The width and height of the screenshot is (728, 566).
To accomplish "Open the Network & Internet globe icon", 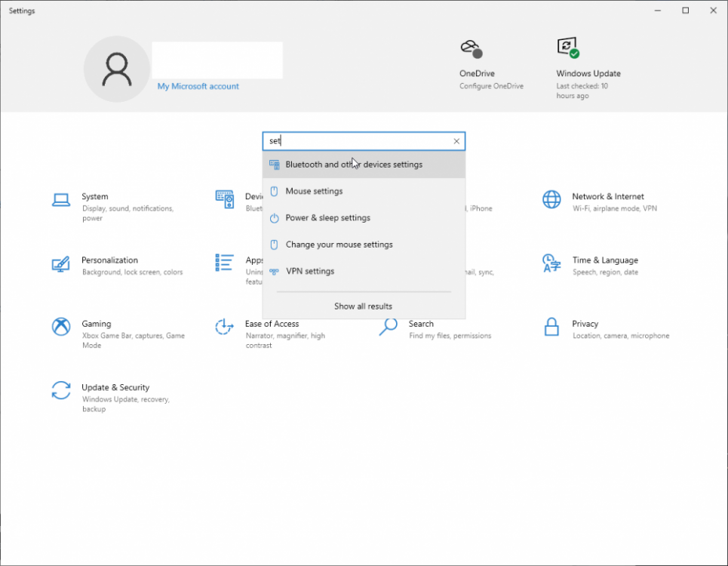I will 551,200.
